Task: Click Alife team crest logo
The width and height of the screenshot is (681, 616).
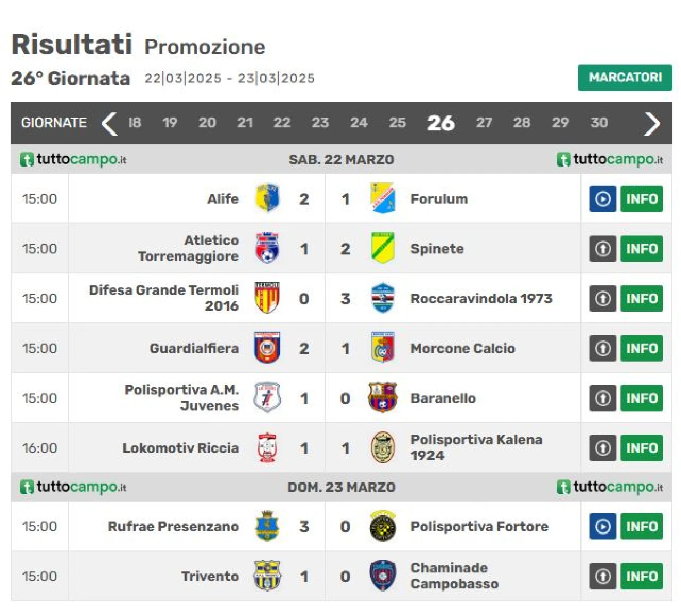Action: (267, 198)
